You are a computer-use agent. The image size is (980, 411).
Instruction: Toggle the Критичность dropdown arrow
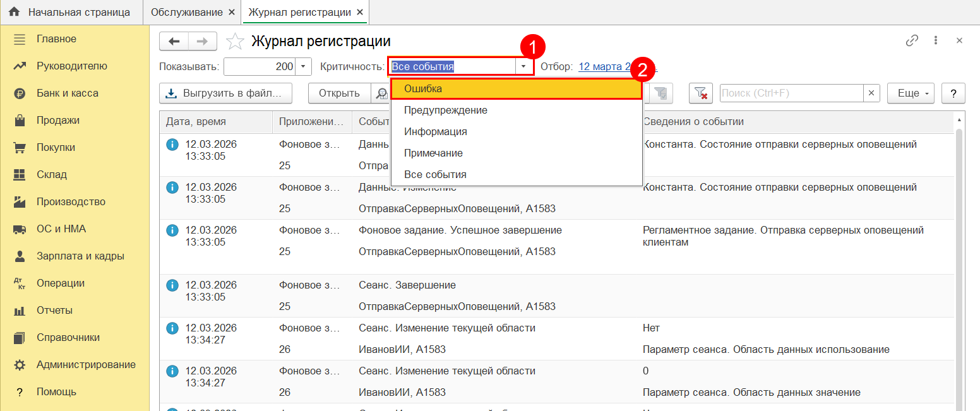click(x=523, y=66)
